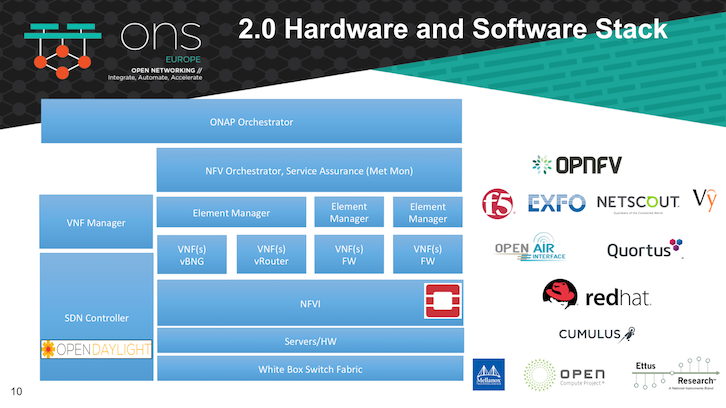
Task: Click the 'EUROPE' text under ONS
Action: pos(183,59)
